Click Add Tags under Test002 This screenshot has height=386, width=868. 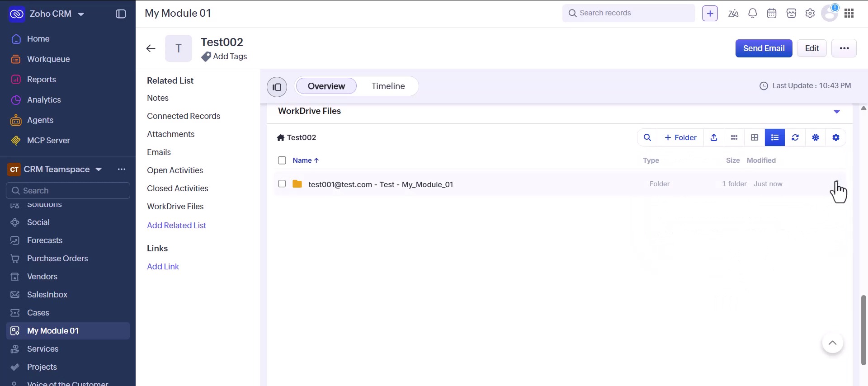(x=225, y=56)
